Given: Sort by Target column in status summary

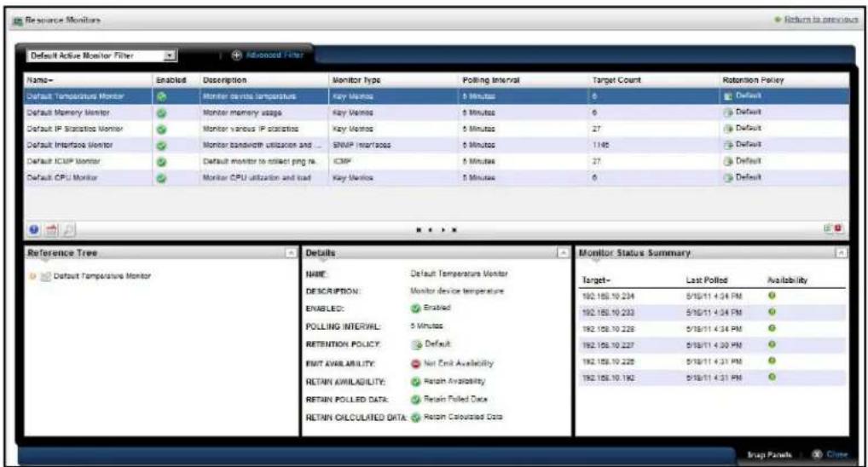Looking at the screenshot, I should point(596,280).
